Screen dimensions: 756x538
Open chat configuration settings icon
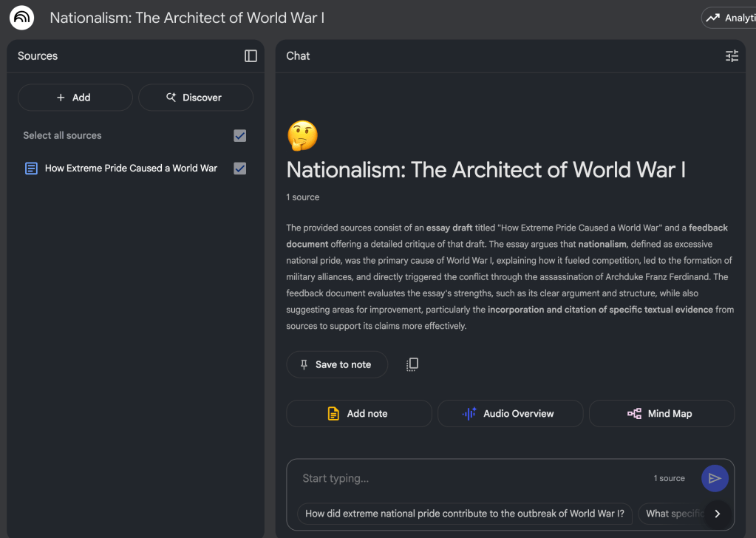click(x=732, y=56)
